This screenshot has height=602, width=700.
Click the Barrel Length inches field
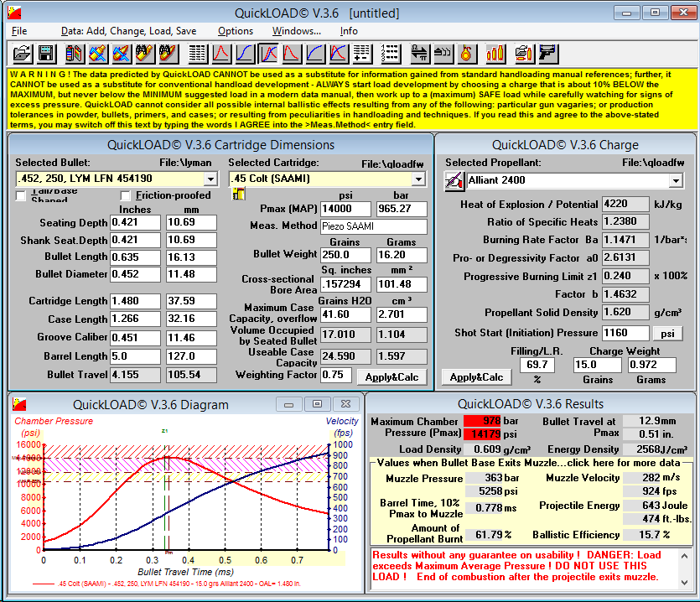(135, 356)
